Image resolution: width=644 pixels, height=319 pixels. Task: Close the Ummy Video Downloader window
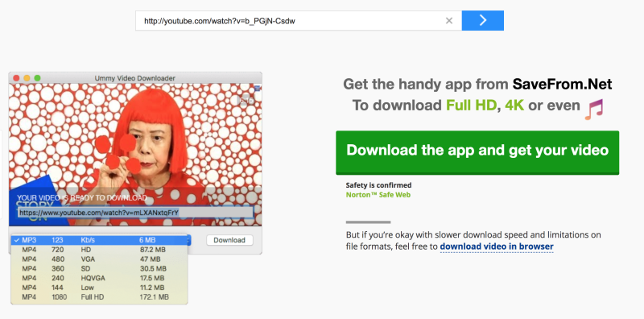click(x=16, y=77)
